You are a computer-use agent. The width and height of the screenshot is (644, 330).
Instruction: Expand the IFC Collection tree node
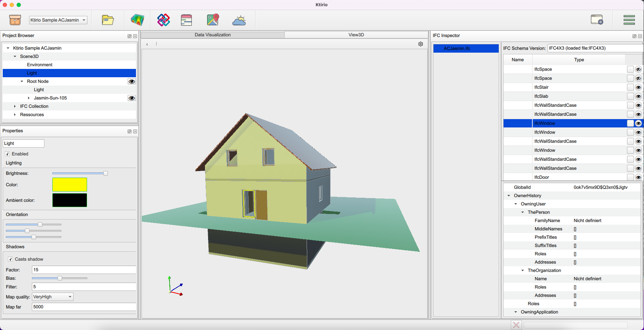[15, 106]
